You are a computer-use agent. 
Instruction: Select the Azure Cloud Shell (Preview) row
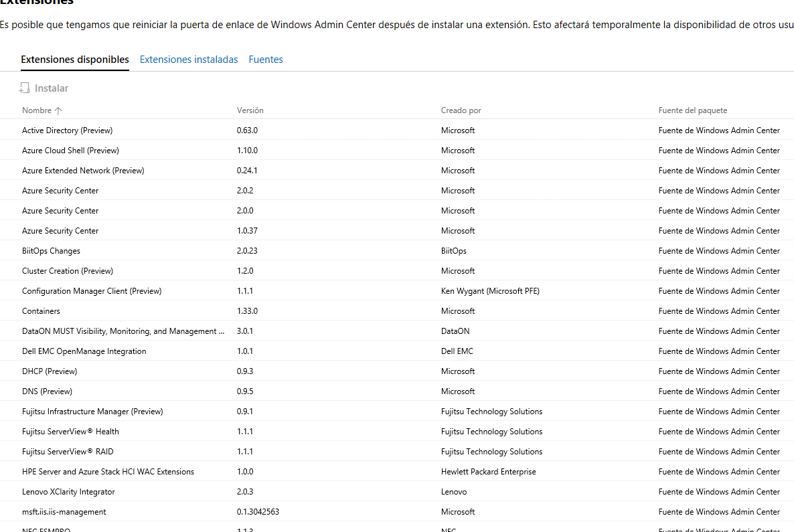70,151
